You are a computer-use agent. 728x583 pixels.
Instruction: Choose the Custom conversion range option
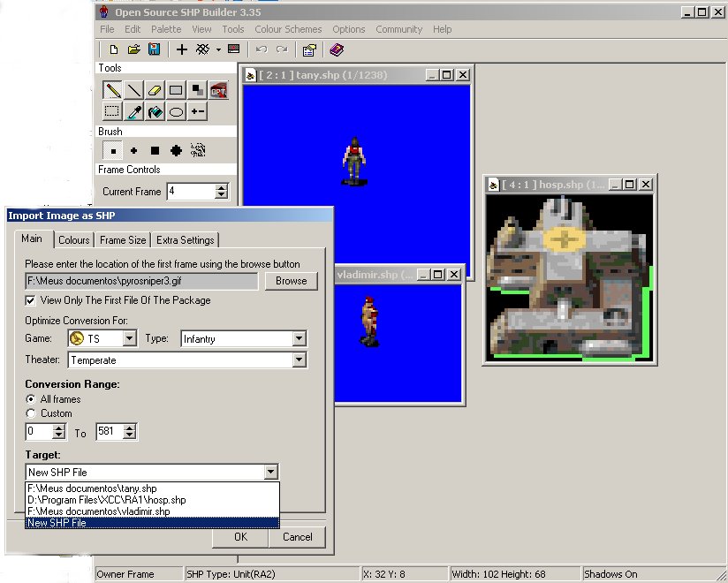pyautogui.click(x=32, y=413)
